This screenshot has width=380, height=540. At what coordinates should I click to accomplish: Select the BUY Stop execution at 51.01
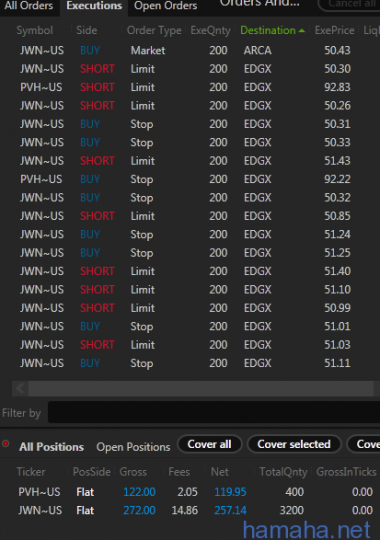tap(190, 326)
